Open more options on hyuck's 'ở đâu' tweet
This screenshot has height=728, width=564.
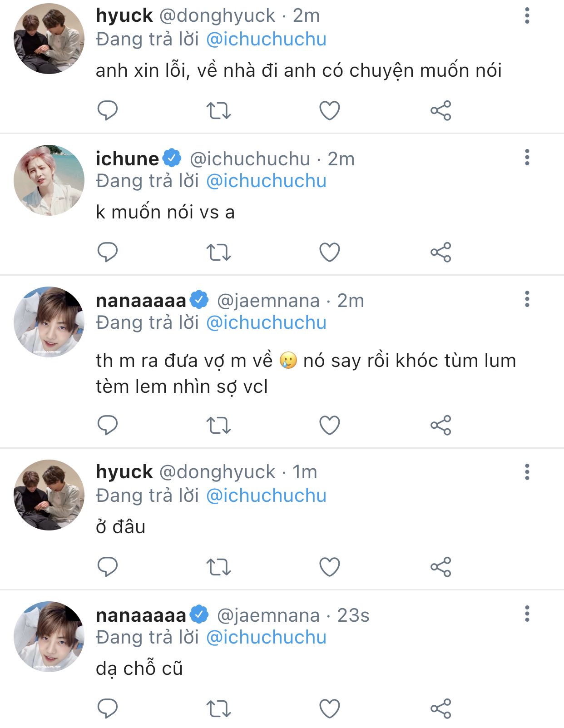(527, 472)
